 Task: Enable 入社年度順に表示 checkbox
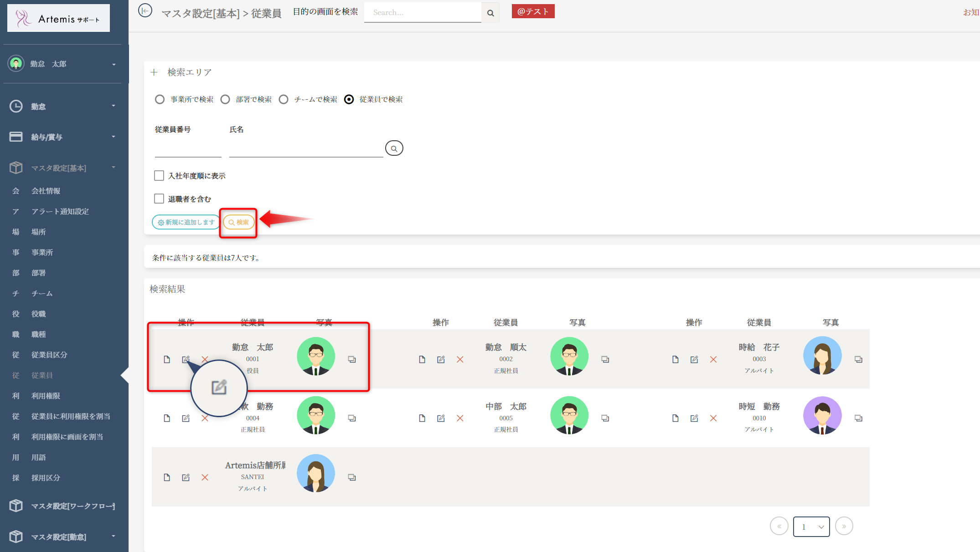159,176
